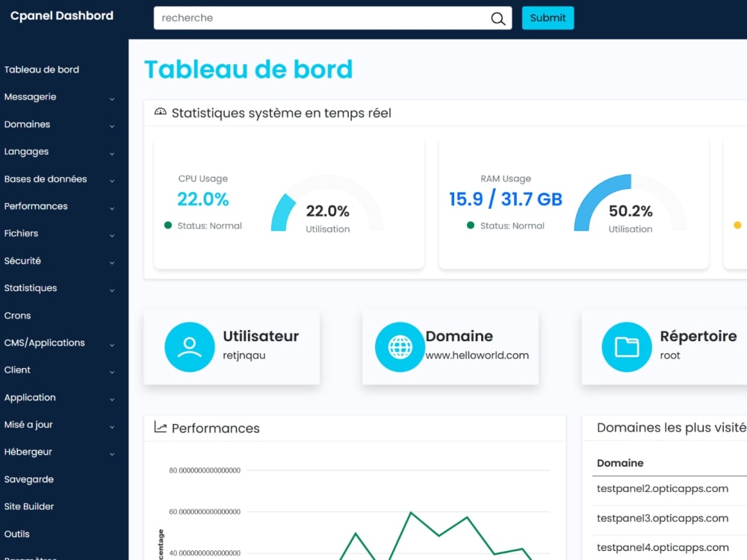Click the 80.0 y-axis chart label
The image size is (747, 560).
(x=205, y=470)
